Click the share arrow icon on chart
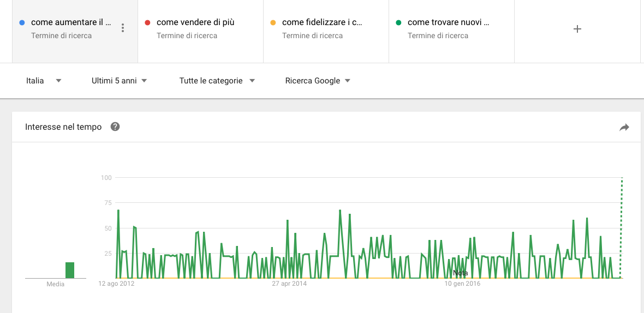Viewport: 644px width, 313px height. (x=624, y=128)
